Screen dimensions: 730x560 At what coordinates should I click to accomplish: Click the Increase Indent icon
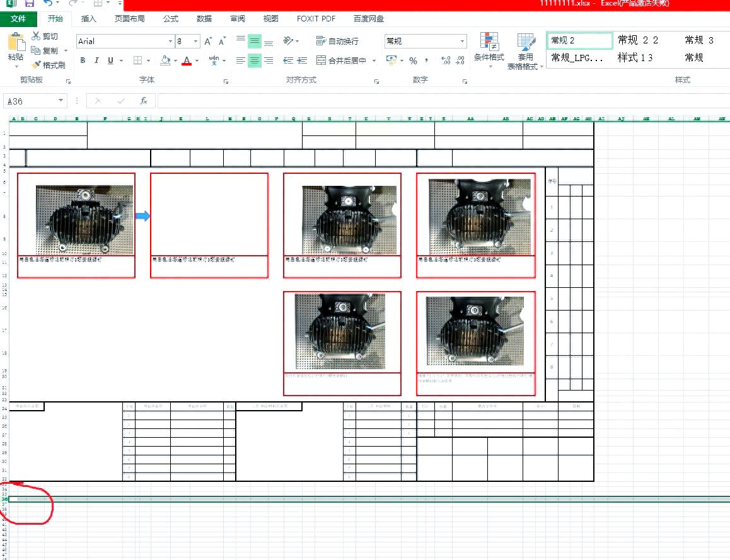tap(302, 60)
